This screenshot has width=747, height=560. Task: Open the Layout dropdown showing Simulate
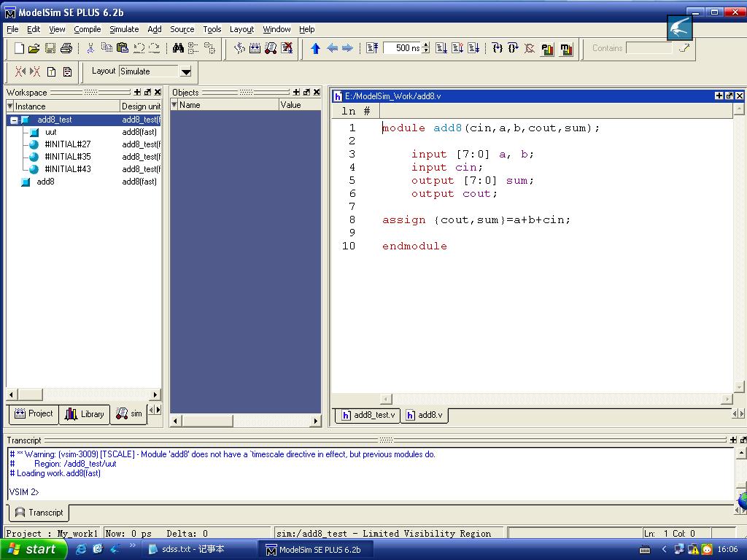(x=186, y=71)
